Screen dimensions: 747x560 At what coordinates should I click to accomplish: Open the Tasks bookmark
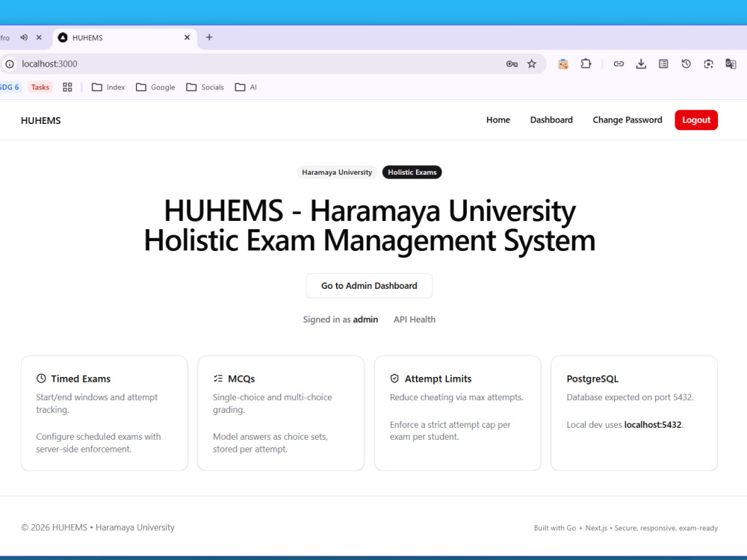(40, 87)
